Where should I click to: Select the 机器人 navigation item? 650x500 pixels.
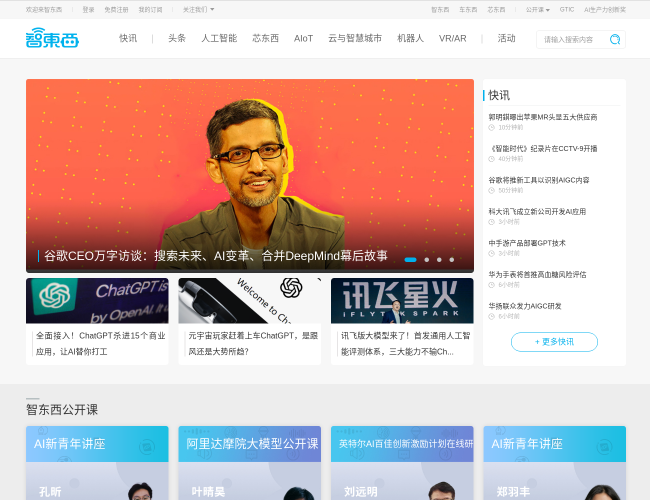point(410,39)
